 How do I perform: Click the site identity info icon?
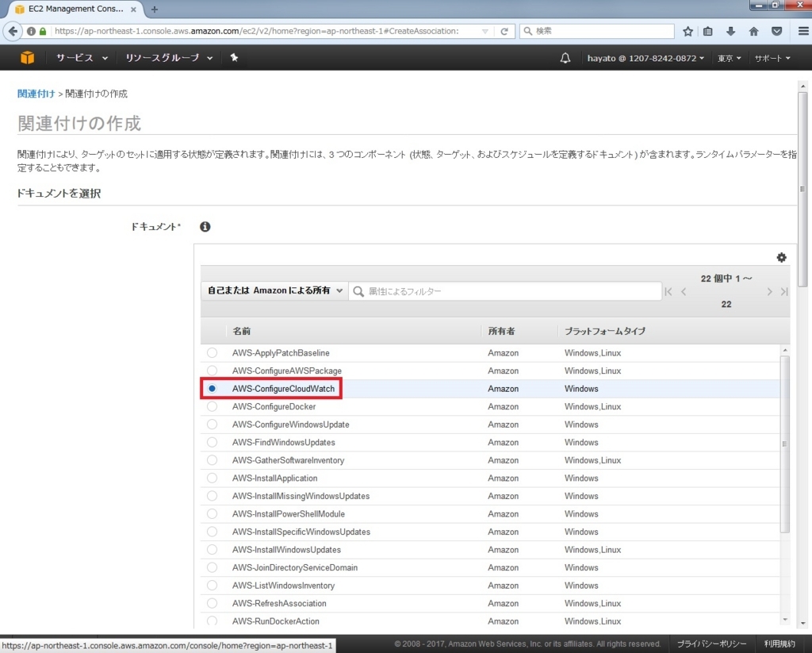pos(31,31)
